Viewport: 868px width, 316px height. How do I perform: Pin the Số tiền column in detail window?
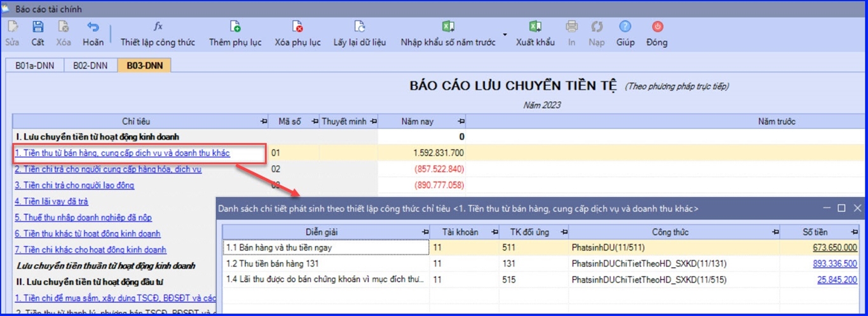click(854, 232)
